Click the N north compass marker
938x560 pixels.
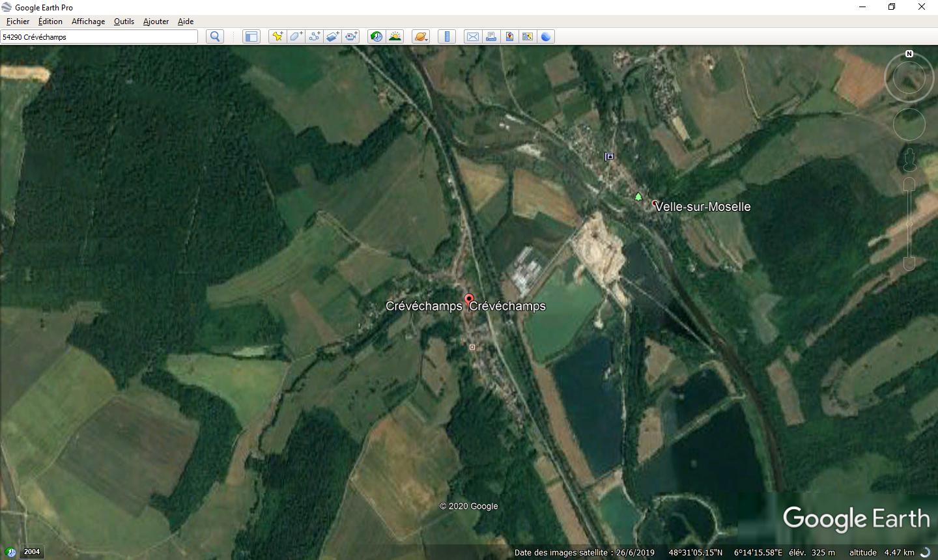pos(909,54)
